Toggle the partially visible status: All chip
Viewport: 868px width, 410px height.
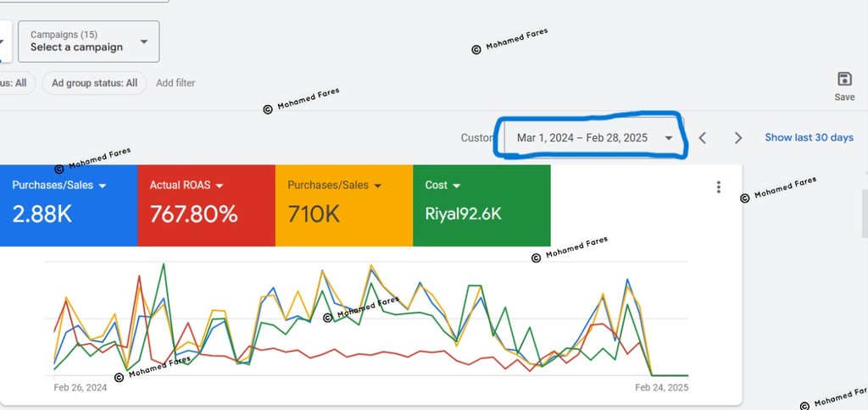click(x=15, y=83)
